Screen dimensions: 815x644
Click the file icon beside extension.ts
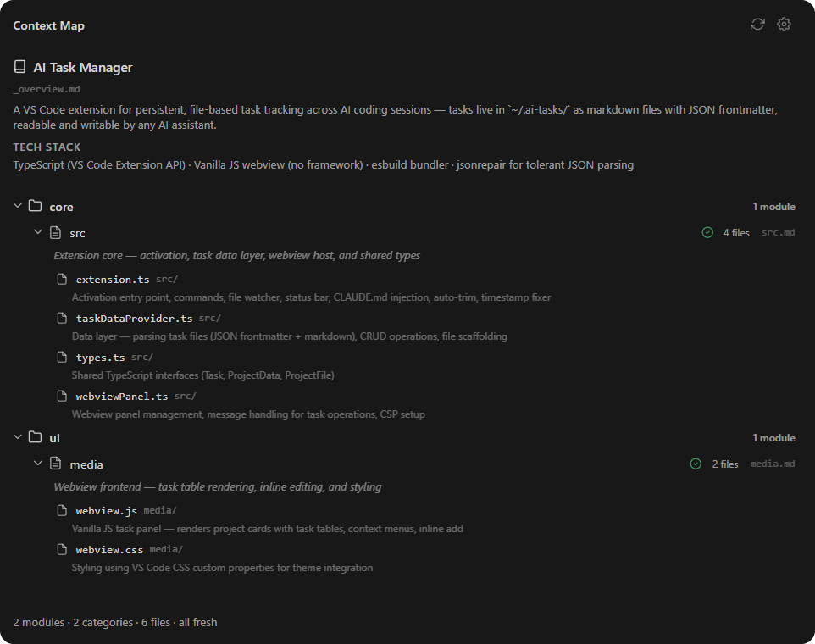pos(62,278)
